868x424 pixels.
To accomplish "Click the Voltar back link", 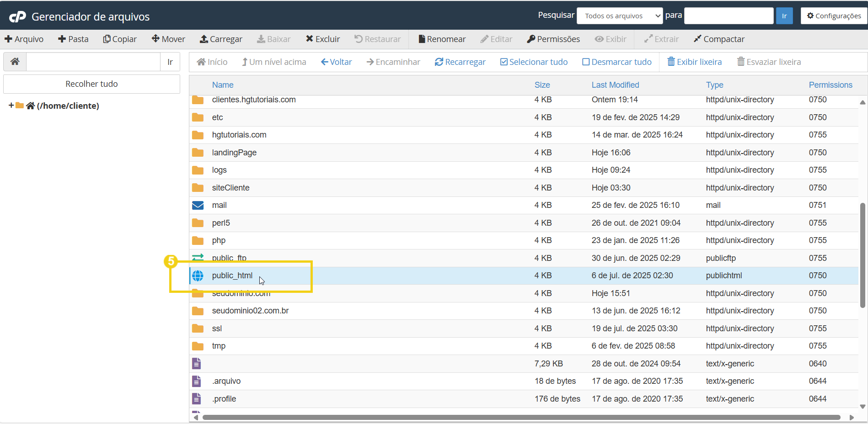I will (x=337, y=62).
